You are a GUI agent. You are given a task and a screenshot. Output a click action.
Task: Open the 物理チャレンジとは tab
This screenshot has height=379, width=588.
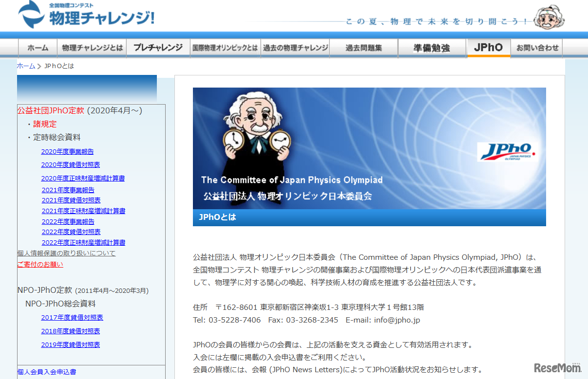[93, 48]
